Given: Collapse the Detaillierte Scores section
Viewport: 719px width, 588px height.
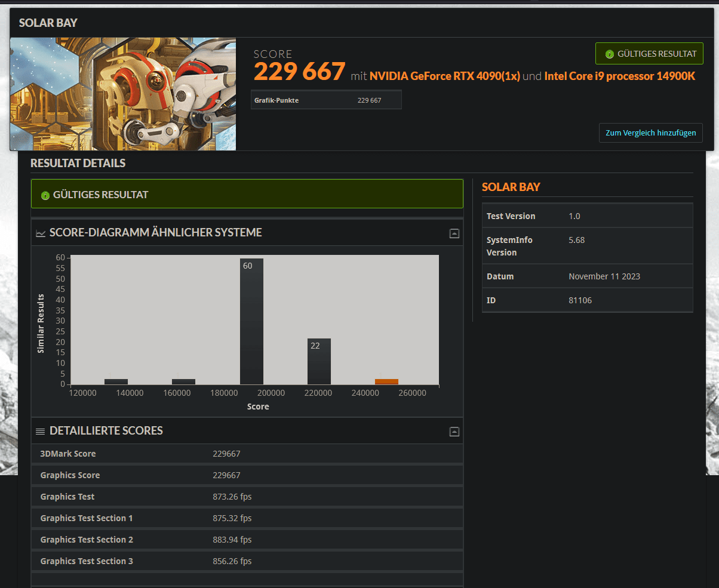Looking at the screenshot, I should point(454,432).
